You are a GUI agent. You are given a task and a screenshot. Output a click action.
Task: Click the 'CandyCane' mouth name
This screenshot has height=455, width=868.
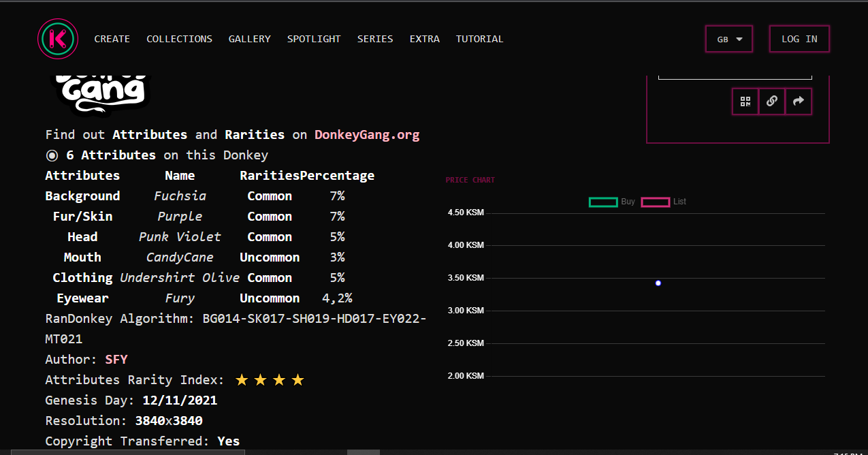(180, 257)
